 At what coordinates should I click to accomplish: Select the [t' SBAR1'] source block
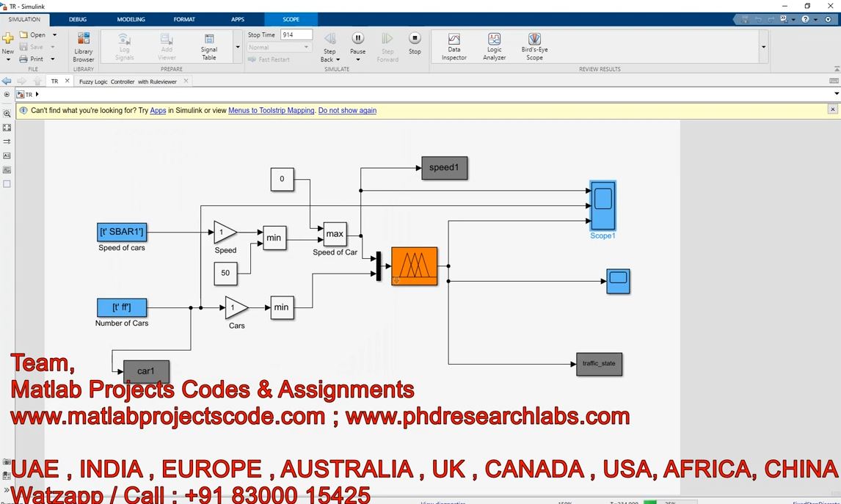click(x=122, y=232)
